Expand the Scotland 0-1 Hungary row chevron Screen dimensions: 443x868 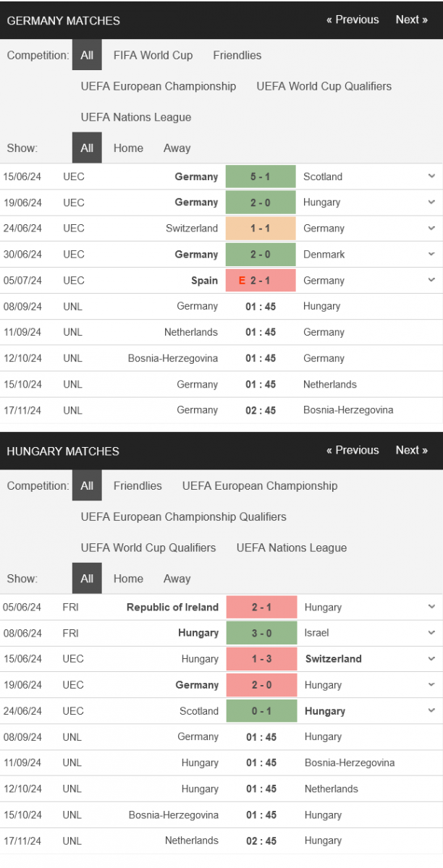pos(431,710)
